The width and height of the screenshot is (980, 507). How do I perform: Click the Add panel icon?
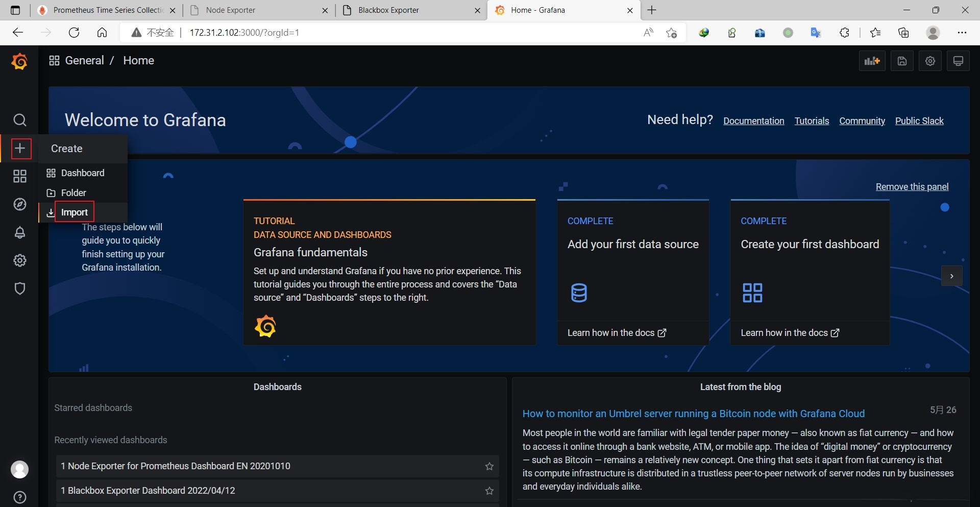pyautogui.click(x=872, y=61)
